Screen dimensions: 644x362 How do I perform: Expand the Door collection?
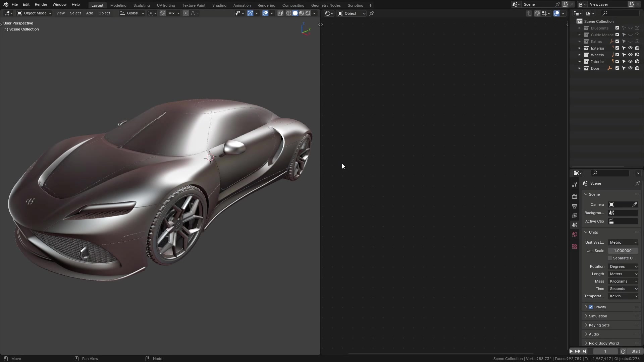coord(579,68)
